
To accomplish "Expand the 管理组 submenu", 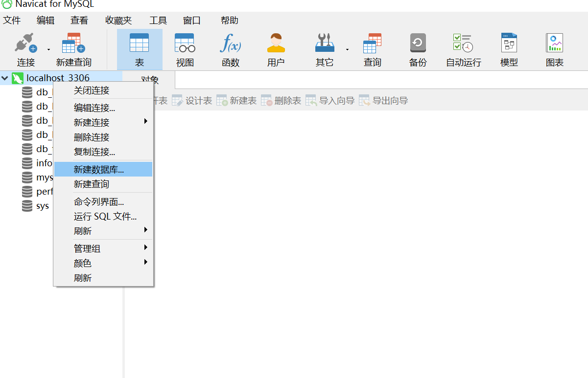I will coord(103,249).
